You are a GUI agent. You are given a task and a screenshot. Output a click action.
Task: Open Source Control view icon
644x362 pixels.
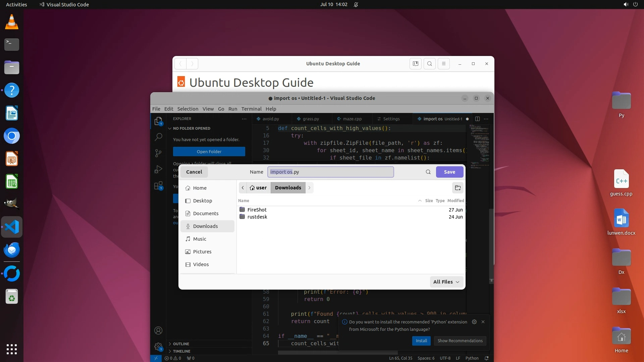[158, 153]
